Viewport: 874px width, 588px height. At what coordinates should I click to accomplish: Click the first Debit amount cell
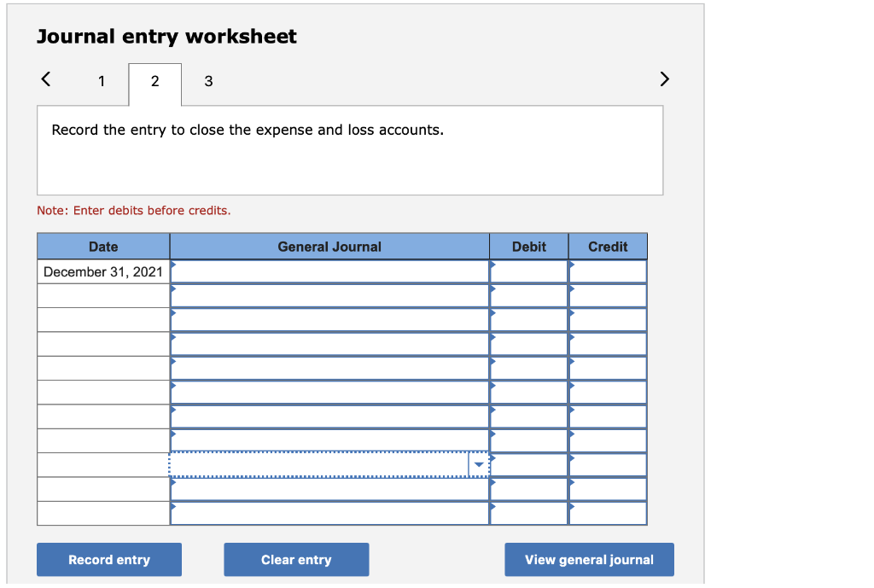(x=528, y=271)
